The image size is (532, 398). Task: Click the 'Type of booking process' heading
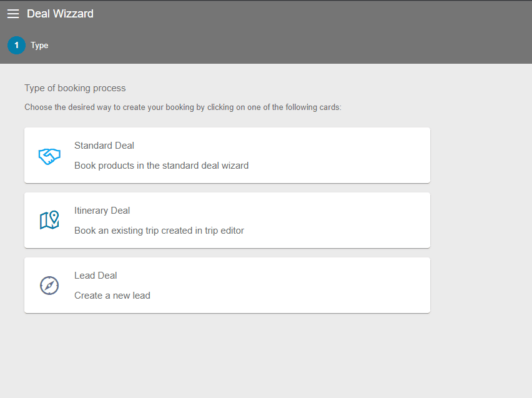pos(75,88)
